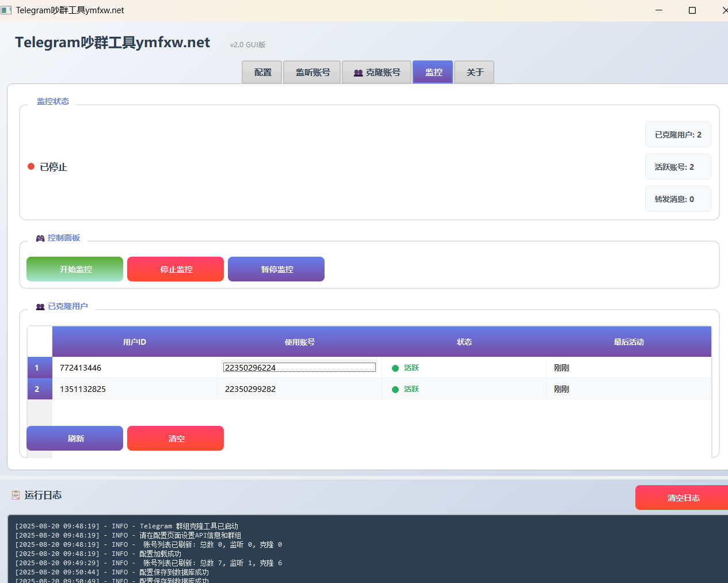The image size is (728, 583).
Task: Click the 清空日志 button
Action: 683,498
